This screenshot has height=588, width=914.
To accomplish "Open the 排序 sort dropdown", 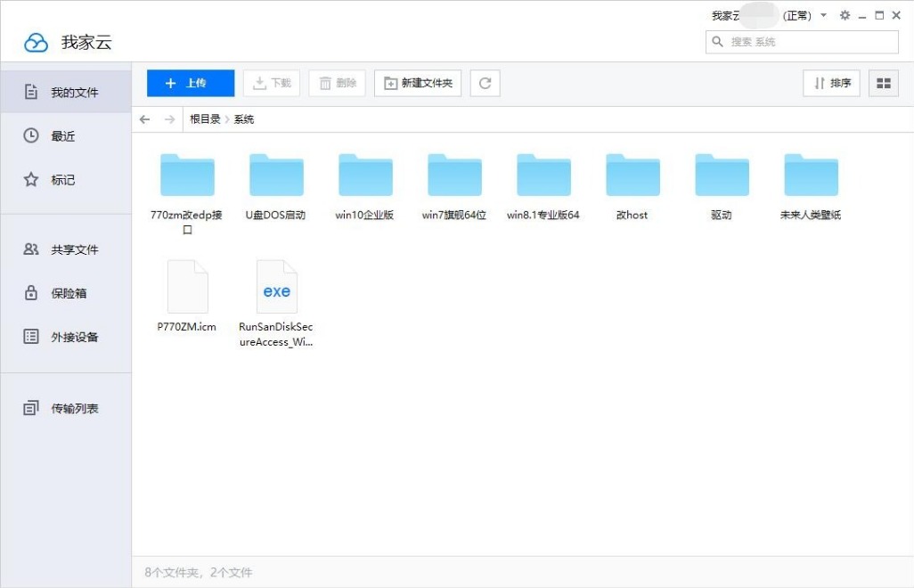I will coord(831,83).
